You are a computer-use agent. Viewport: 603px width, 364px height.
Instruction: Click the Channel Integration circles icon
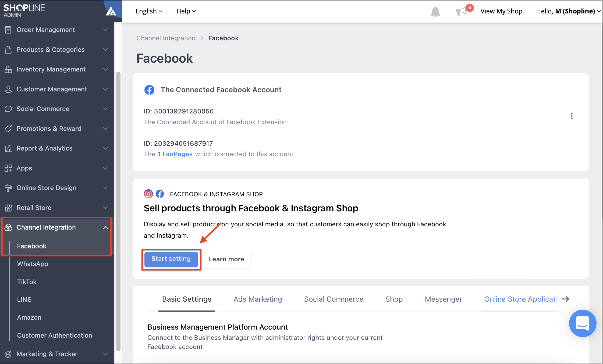[x=8, y=227]
